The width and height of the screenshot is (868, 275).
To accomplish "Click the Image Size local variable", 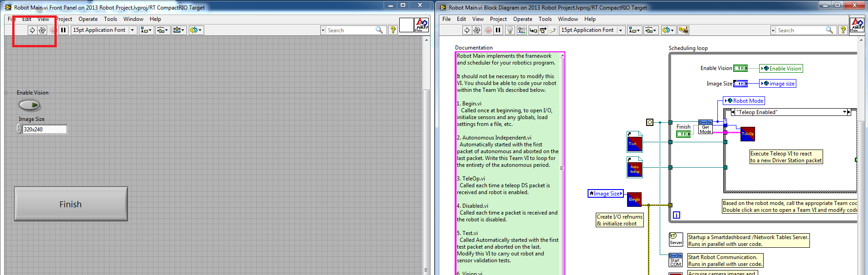I will pos(606,194).
